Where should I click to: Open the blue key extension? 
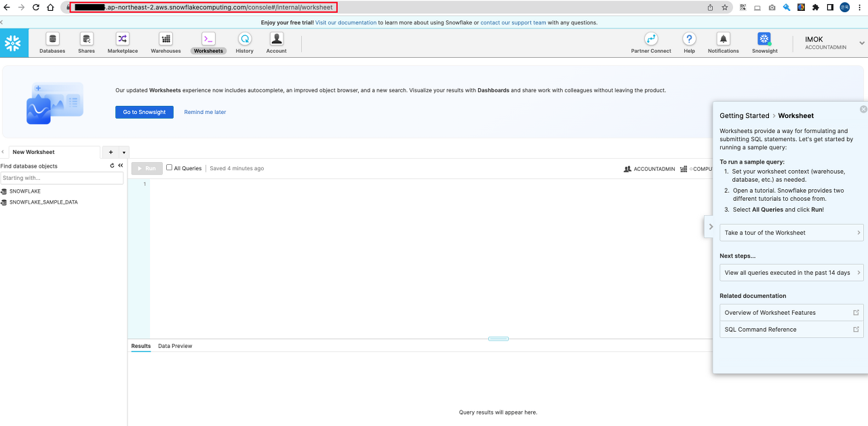click(787, 7)
